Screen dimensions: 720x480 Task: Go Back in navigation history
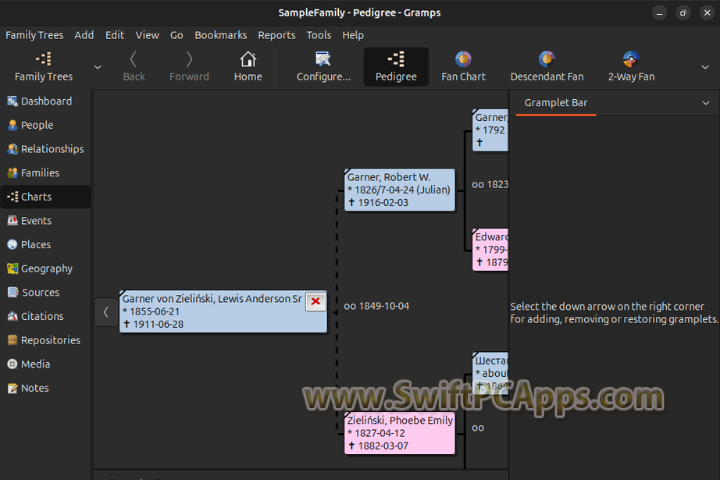coord(134,67)
